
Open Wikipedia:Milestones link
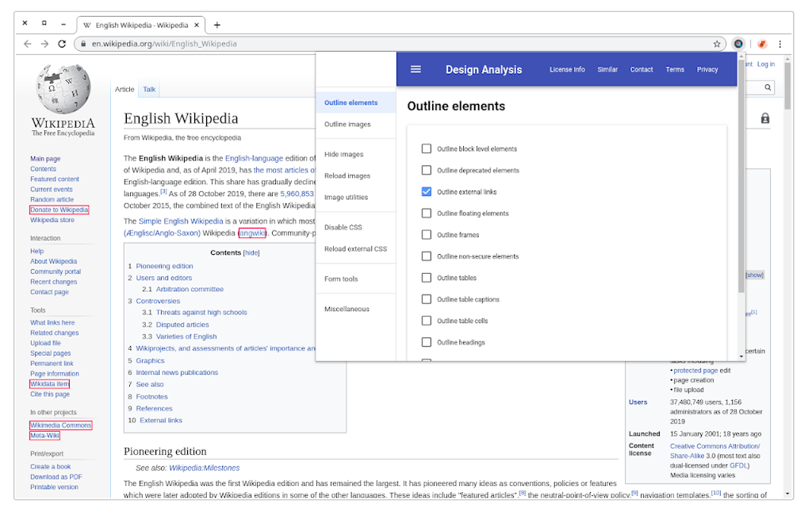tap(205, 468)
